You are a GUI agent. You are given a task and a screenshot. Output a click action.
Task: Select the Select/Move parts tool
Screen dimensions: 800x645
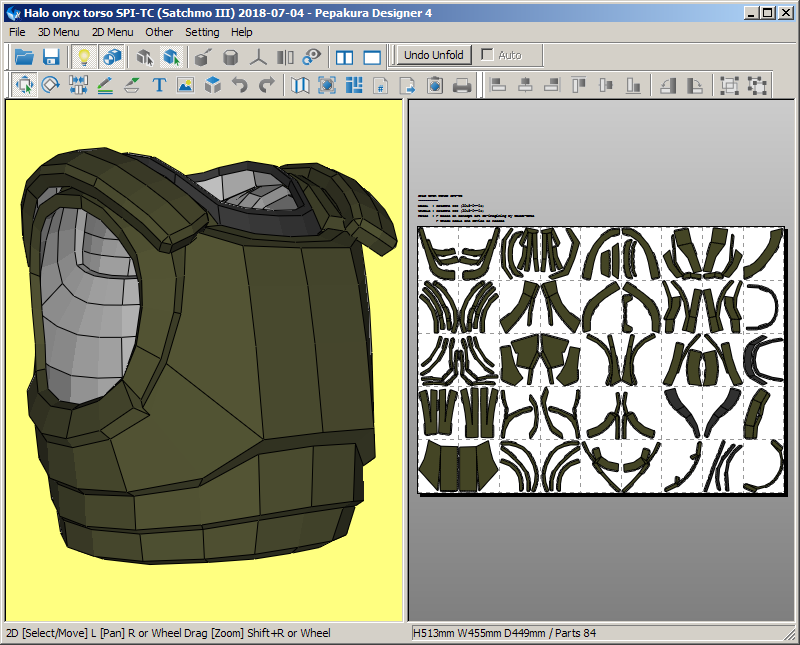point(24,85)
